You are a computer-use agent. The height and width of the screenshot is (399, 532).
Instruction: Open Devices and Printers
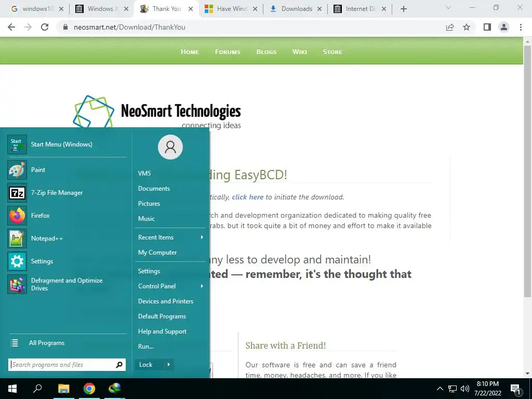click(166, 301)
